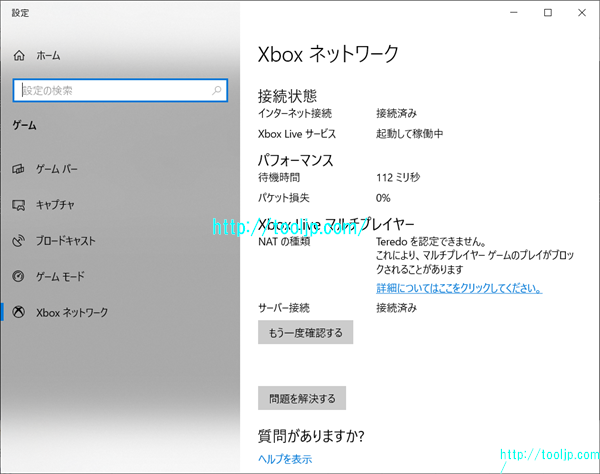
Task: Click the インターネット接続 label
Action: [x=295, y=113]
